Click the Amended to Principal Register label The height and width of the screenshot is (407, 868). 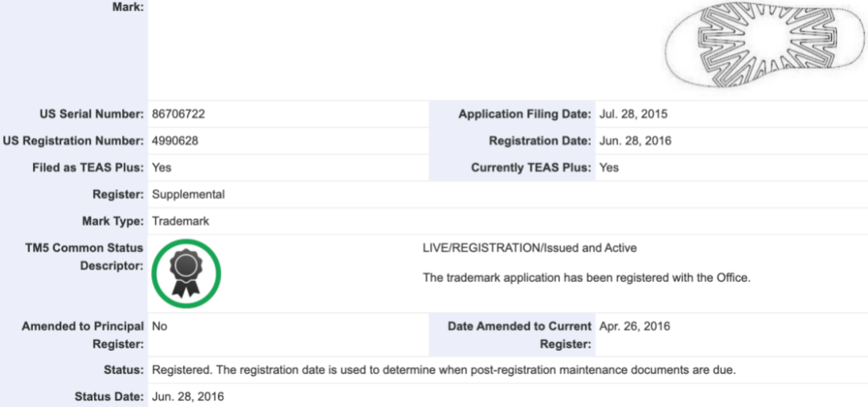click(x=83, y=335)
